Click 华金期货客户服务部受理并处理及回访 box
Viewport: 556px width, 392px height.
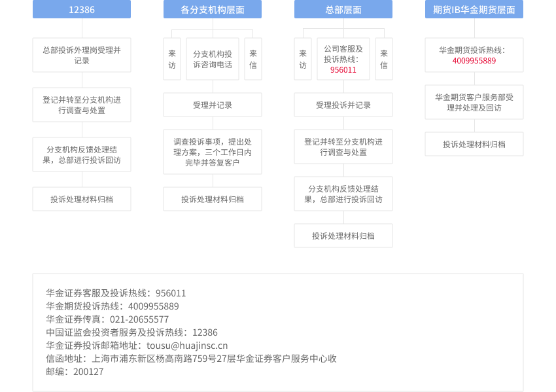474,102
